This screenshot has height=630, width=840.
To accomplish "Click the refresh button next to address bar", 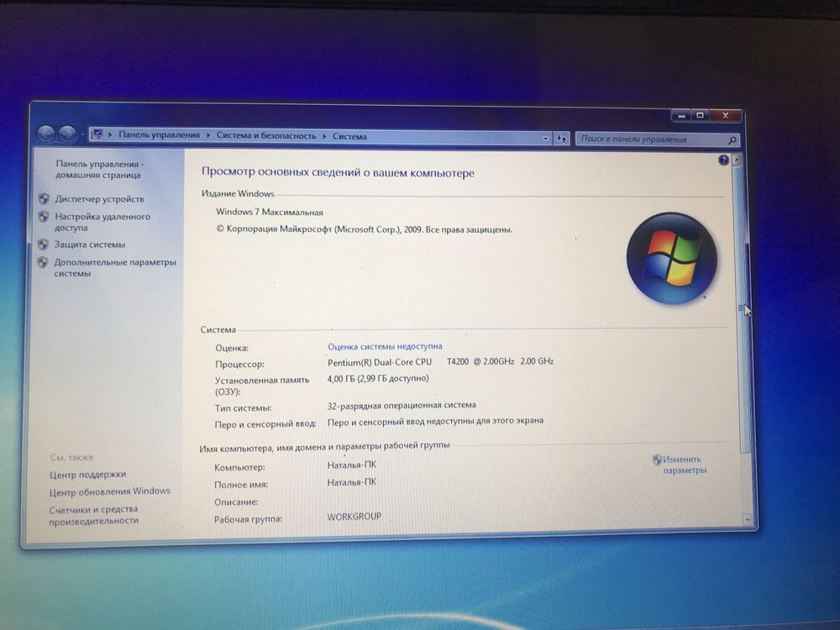I will (561, 139).
